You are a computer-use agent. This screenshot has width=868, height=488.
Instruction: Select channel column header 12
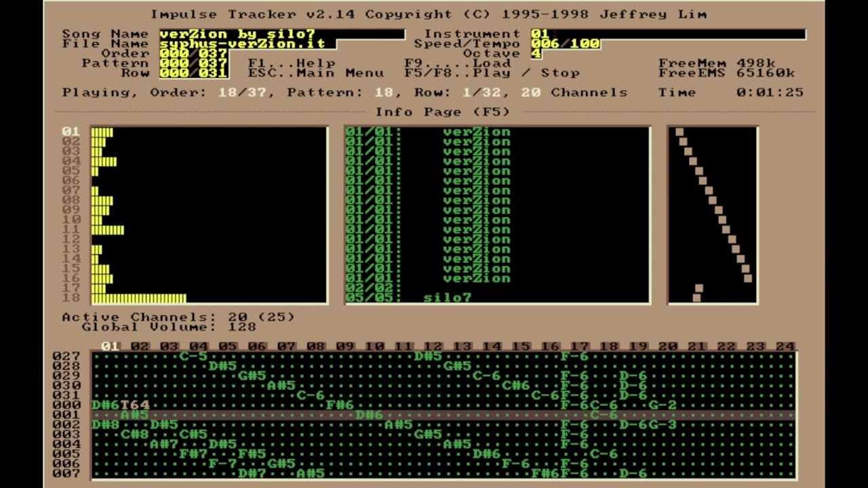[433, 346]
